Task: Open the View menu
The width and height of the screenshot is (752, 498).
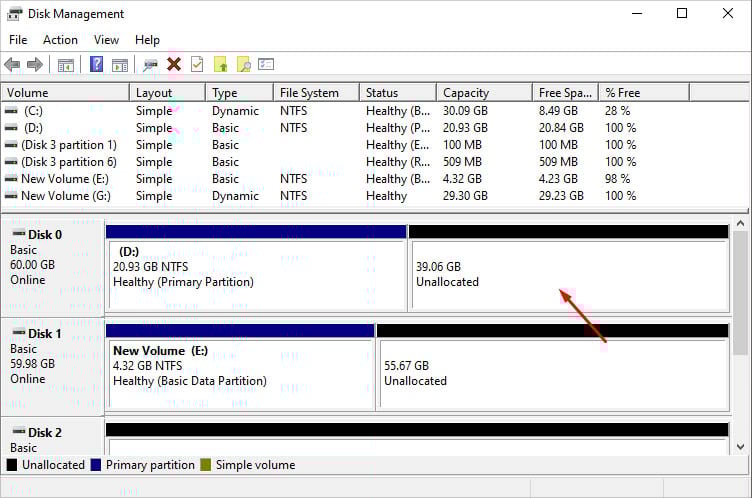Action: tap(106, 40)
